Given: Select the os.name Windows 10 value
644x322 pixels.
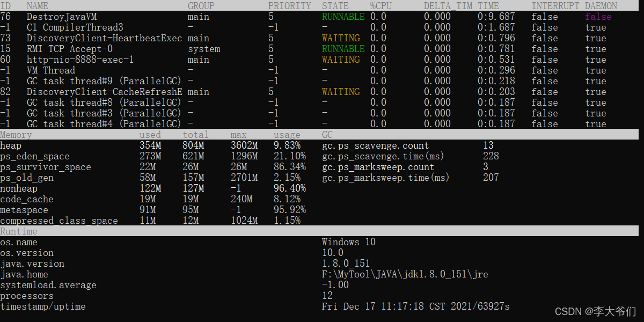Looking at the screenshot, I should pos(348,241).
